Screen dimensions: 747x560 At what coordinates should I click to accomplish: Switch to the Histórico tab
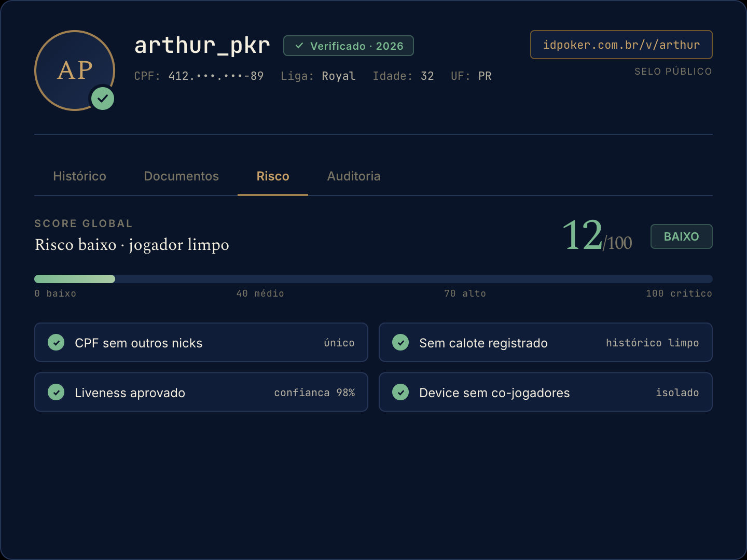[79, 176]
